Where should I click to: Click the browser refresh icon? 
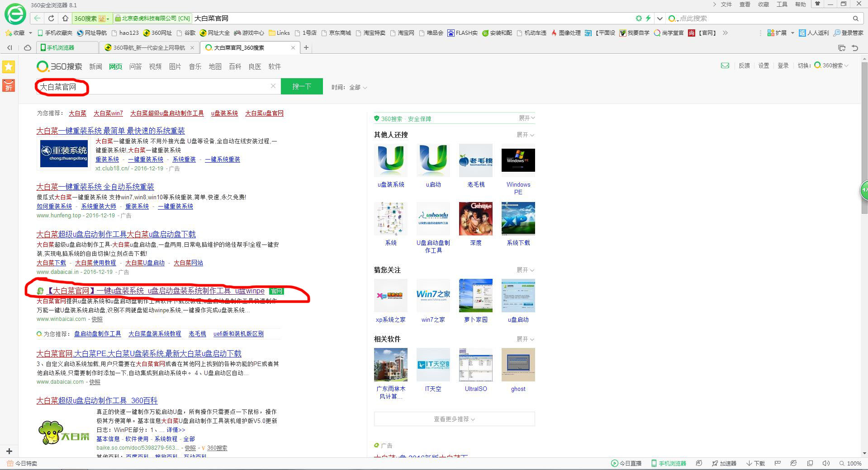coord(51,18)
